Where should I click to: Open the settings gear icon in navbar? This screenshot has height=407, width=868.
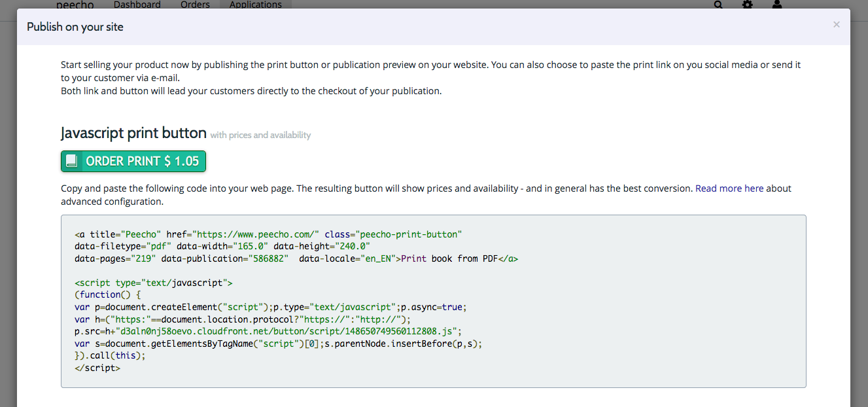(748, 5)
